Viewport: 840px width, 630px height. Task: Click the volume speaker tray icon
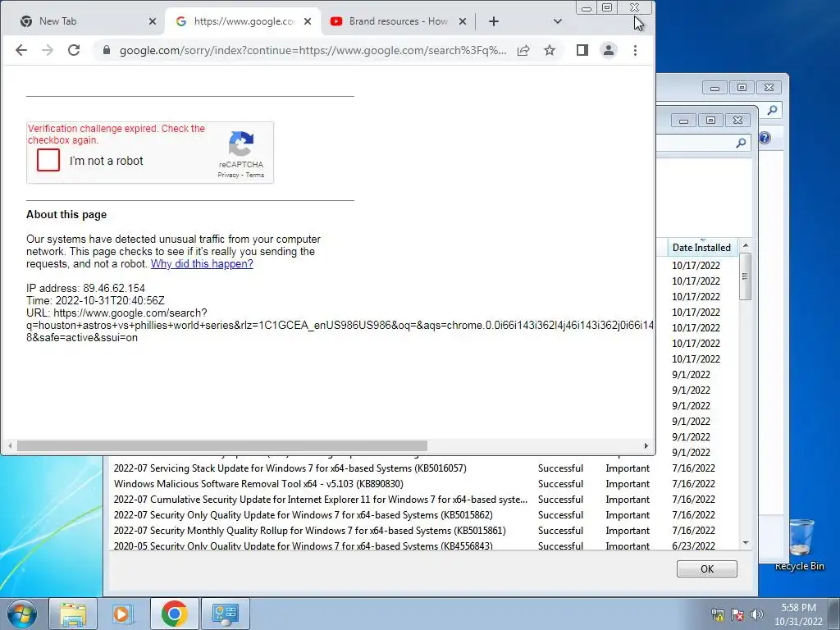757,615
